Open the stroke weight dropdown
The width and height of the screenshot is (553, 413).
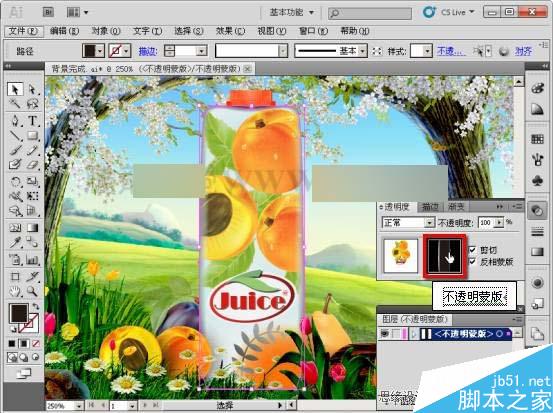click(x=202, y=51)
